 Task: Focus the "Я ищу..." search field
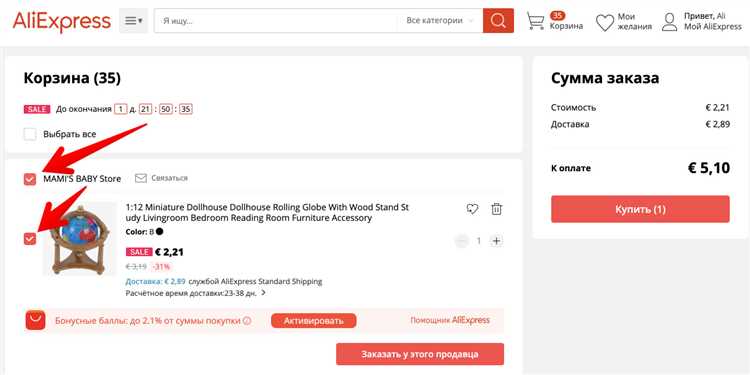[x=276, y=21]
